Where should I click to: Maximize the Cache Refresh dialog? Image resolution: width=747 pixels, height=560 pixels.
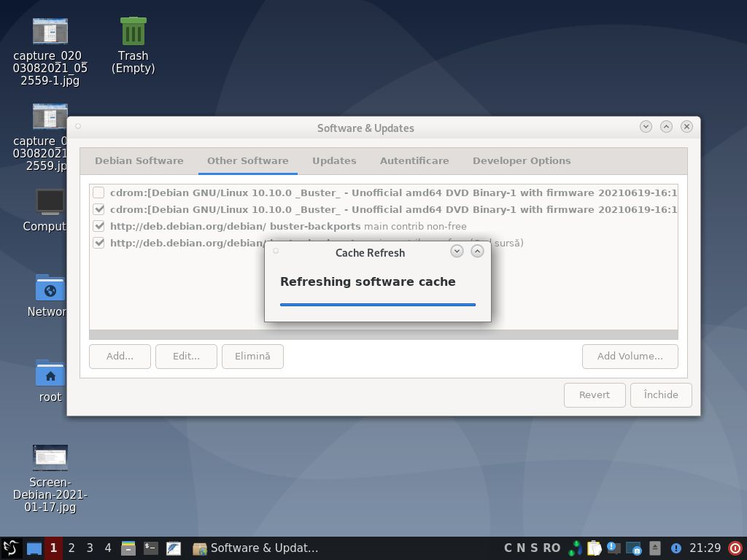click(x=477, y=251)
